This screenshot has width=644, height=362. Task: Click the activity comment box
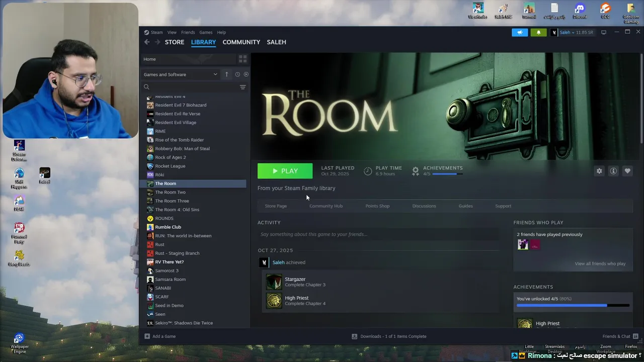coord(378,234)
